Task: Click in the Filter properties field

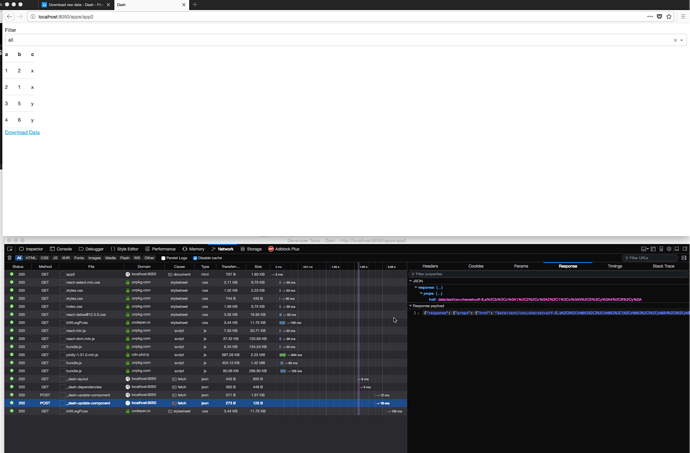Action: pyautogui.click(x=548, y=274)
